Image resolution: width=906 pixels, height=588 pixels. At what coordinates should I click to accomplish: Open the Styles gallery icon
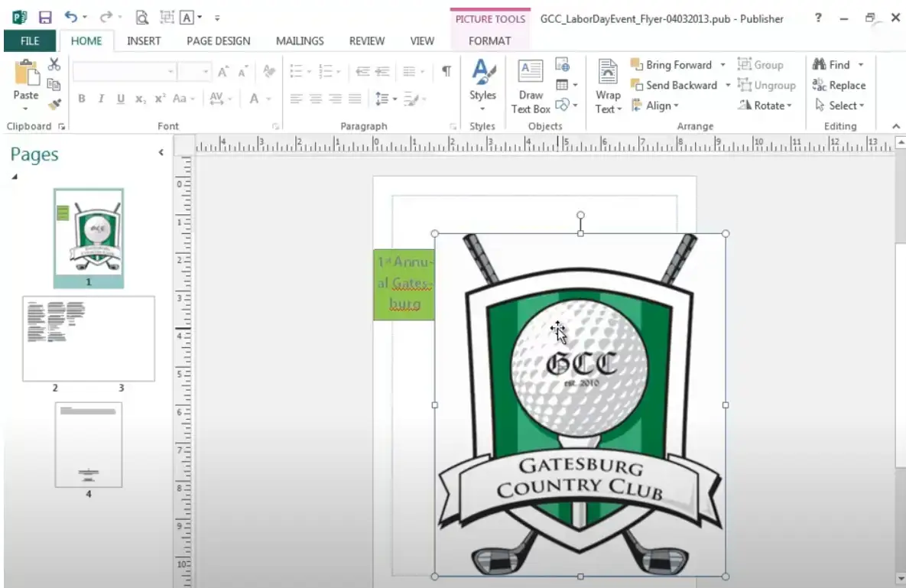(482, 80)
